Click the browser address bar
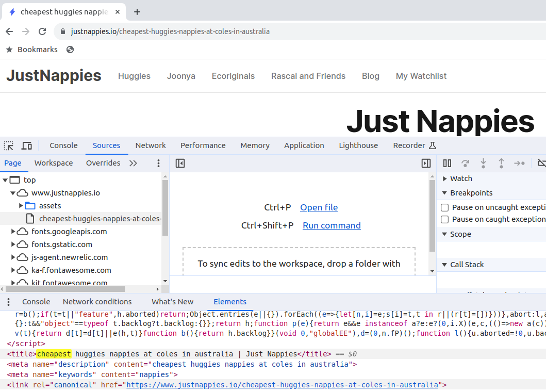 click(x=300, y=31)
